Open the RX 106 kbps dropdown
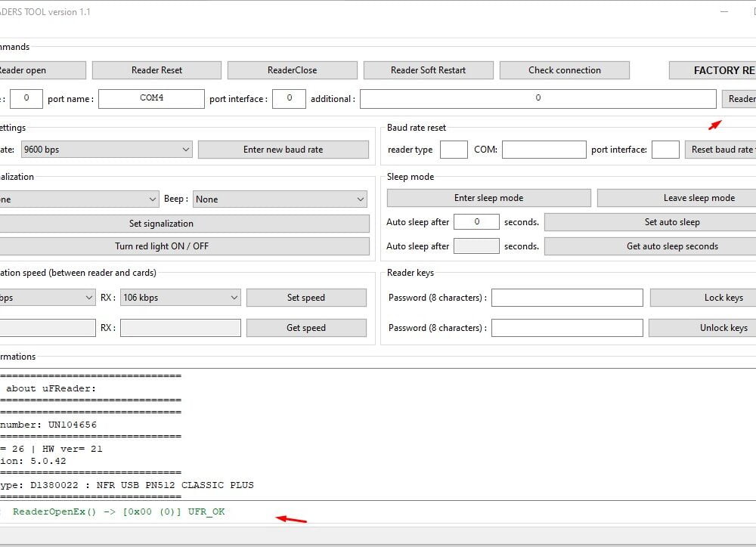 181,298
